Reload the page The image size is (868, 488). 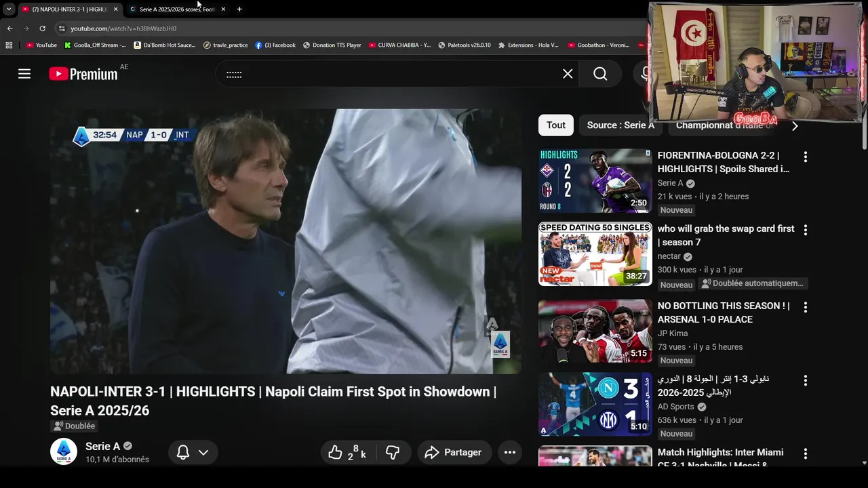(x=42, y=28)
